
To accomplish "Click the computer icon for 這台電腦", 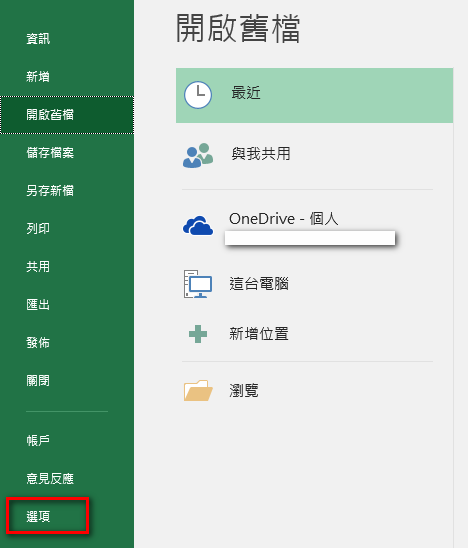I will pyautogui.click(x=198, y=284).
